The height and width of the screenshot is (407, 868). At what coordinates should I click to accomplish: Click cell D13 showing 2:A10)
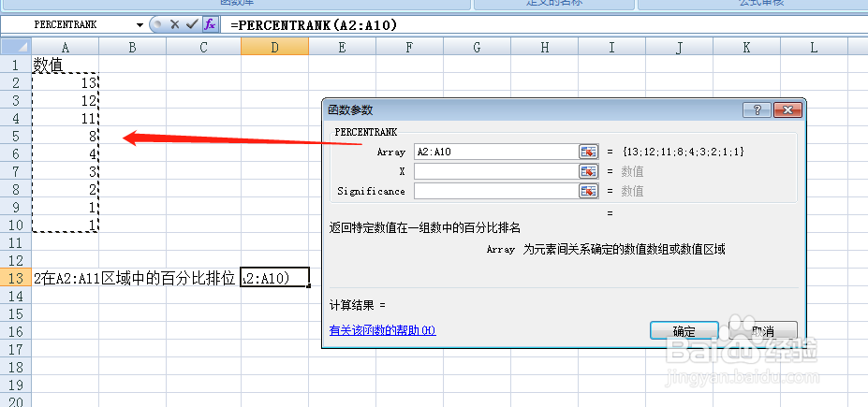tap(274, 278)
